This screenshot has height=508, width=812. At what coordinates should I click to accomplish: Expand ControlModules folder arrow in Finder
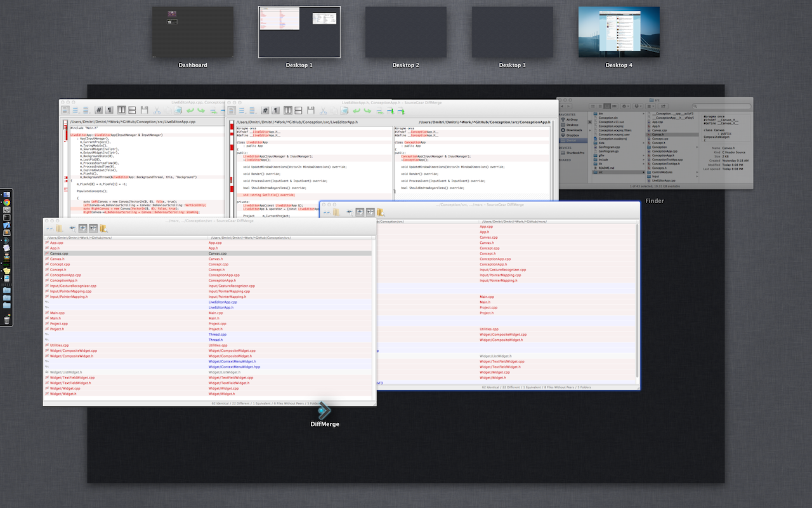pyautogui.click(x=697, y=172)
